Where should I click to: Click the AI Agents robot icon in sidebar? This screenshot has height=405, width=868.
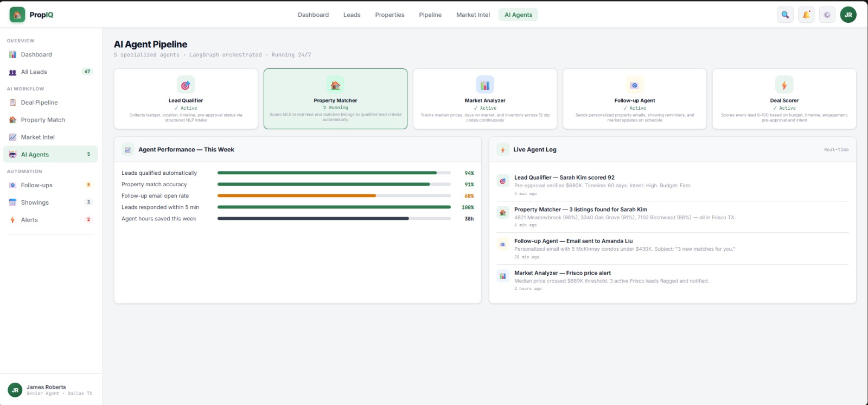12,154
